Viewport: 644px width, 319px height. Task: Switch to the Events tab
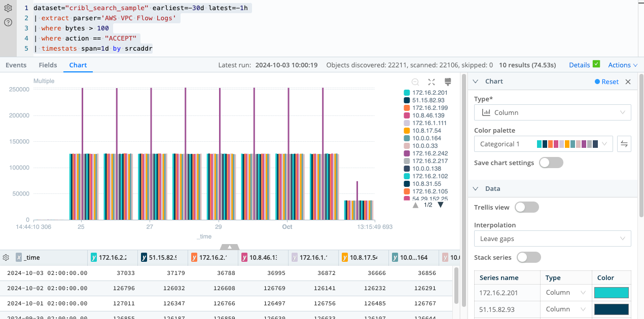coord(16,65)
